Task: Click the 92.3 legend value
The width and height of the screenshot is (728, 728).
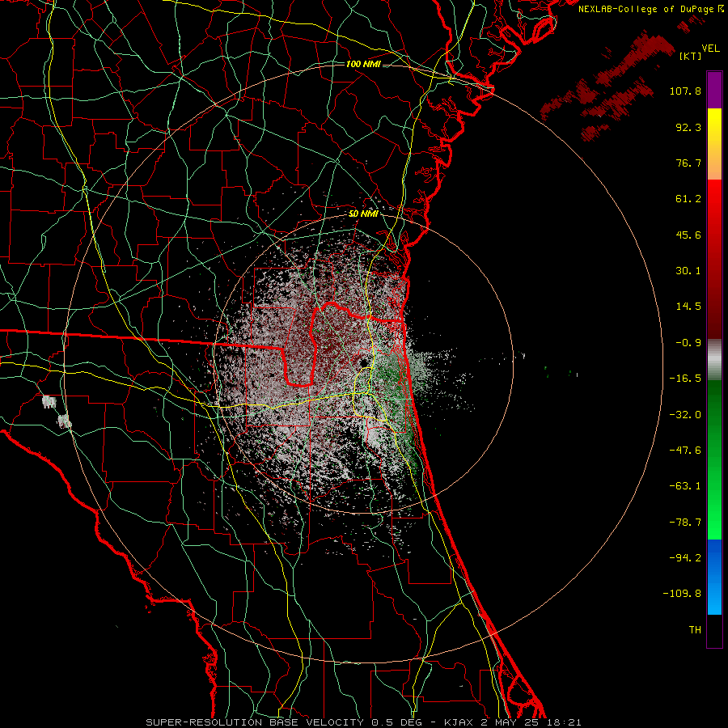Action: point(688,127)
